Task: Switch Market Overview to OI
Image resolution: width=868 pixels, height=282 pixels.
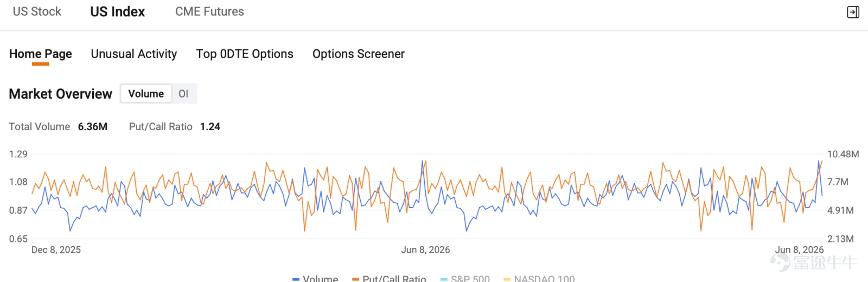Action: click(183, 94)
